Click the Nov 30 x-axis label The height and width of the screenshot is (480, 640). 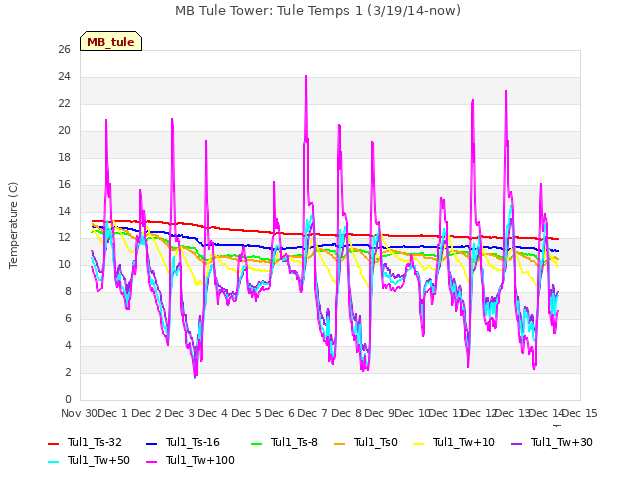[79, 413]
